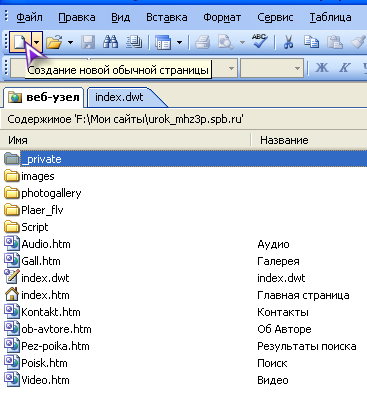367x399 pixels.
Task: Click the Cut scissors icon
Action: tap(289, 42)
